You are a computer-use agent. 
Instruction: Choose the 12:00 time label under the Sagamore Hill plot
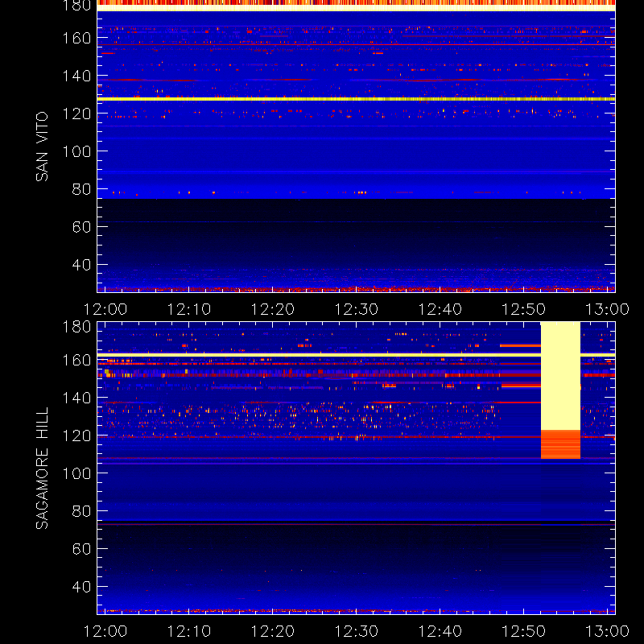(x=105, y=631)
